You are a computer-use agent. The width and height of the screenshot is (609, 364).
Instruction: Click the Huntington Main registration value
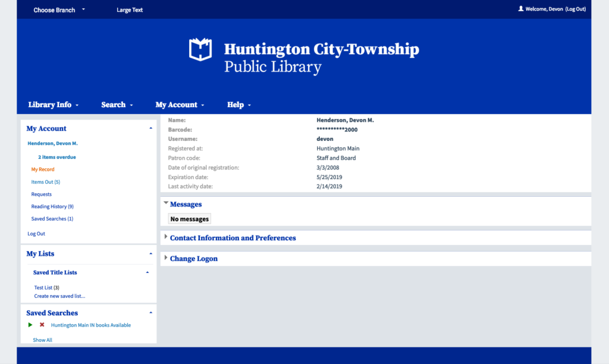click(338, 149)
